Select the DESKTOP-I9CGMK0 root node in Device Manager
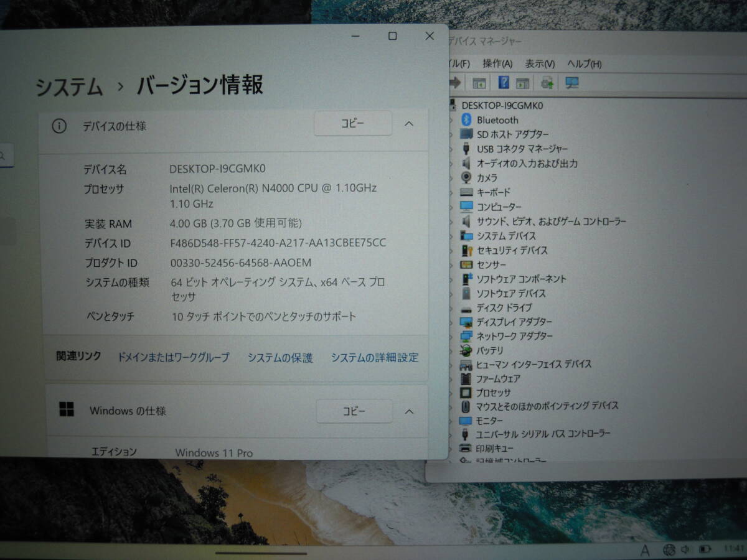This screenshot has width=747, height=560. (502, 106)
